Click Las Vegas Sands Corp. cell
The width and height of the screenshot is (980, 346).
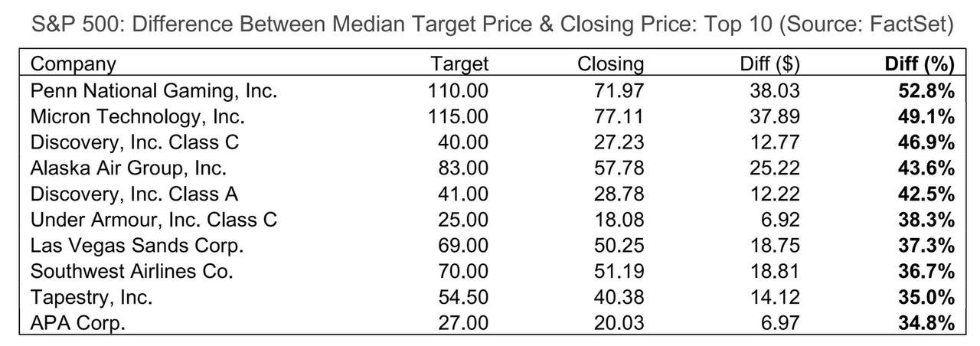137,246
